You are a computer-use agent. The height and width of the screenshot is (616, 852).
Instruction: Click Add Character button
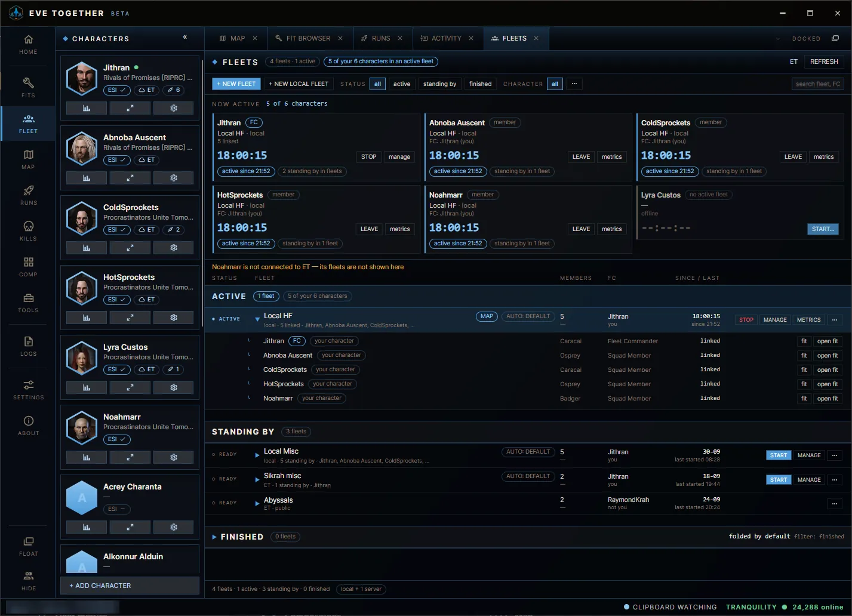[130, 586]
